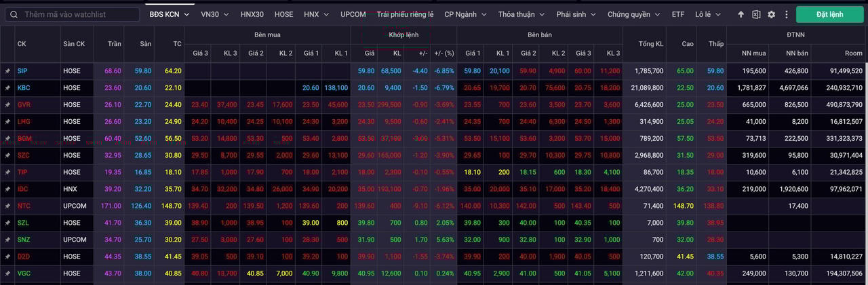868x285 pixels.
Task: Toggle the pin for the VGC row
Action: [8, 273]
